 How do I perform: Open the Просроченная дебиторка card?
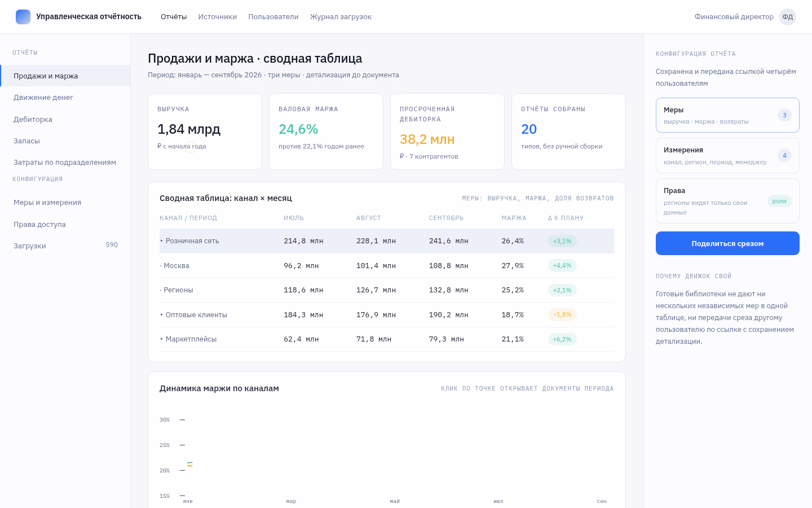[447, 132]
